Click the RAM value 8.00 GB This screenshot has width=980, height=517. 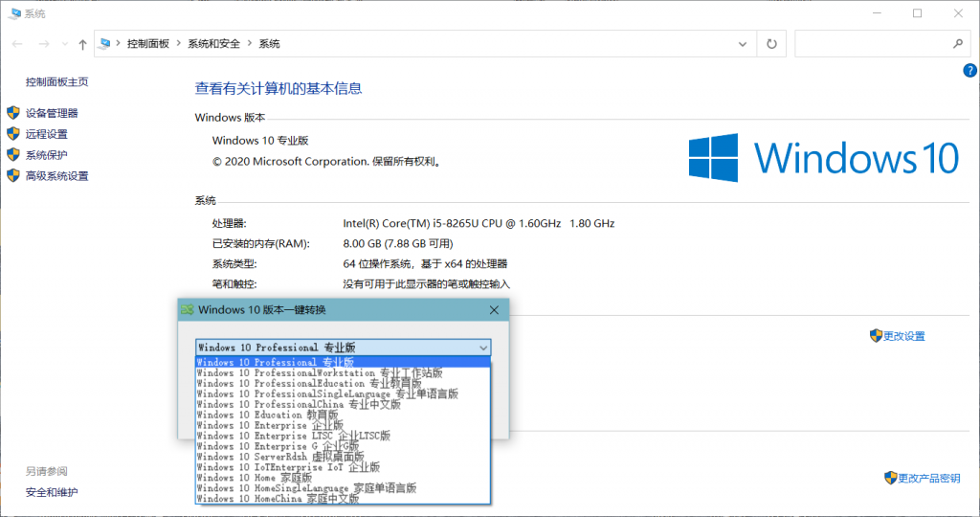(398, 244)
